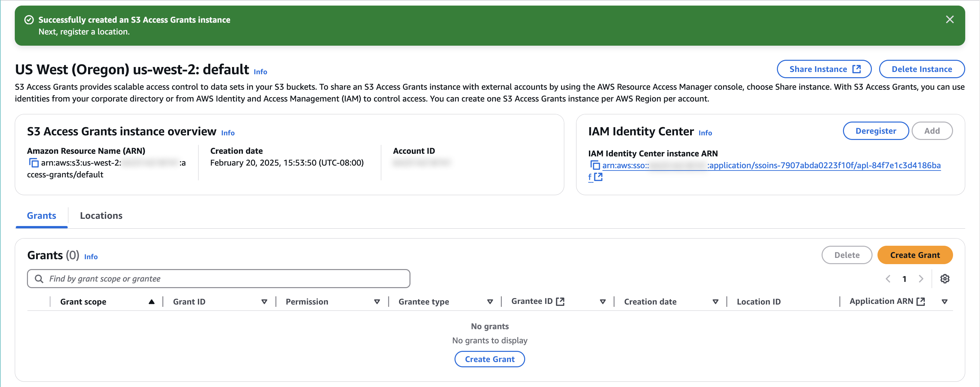The width and height of the screenshot is (980, 387).
Task: Copy the S3 Access Grants instance ARN
Action: pos(34,163)
